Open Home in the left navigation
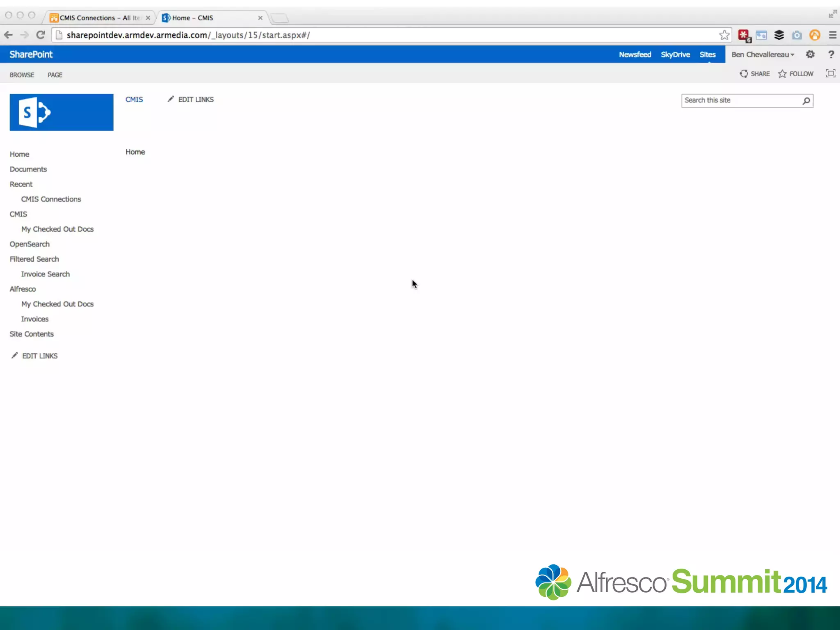The image size is (840, 630). (19, 154)
